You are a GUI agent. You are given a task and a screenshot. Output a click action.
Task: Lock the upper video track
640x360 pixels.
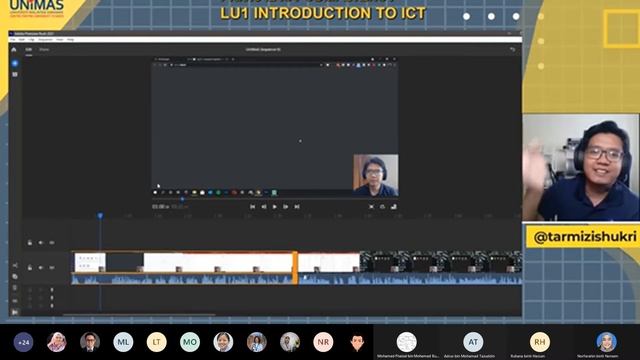coord(30,243)
